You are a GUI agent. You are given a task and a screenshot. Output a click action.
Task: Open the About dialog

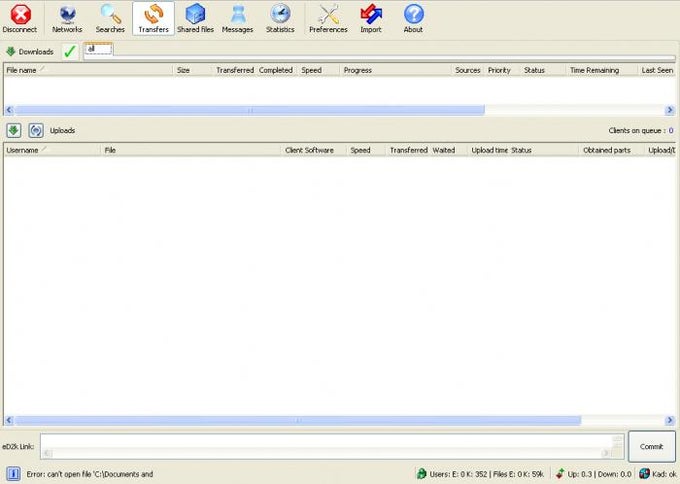413,19
